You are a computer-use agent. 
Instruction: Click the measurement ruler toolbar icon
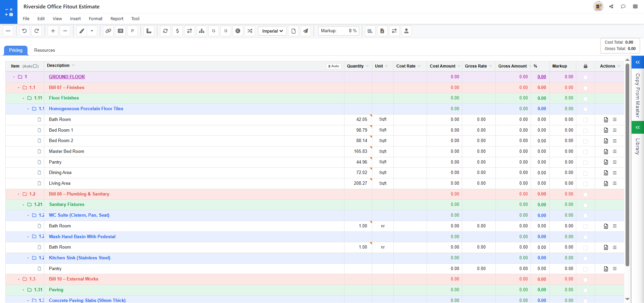pos(149,31)
